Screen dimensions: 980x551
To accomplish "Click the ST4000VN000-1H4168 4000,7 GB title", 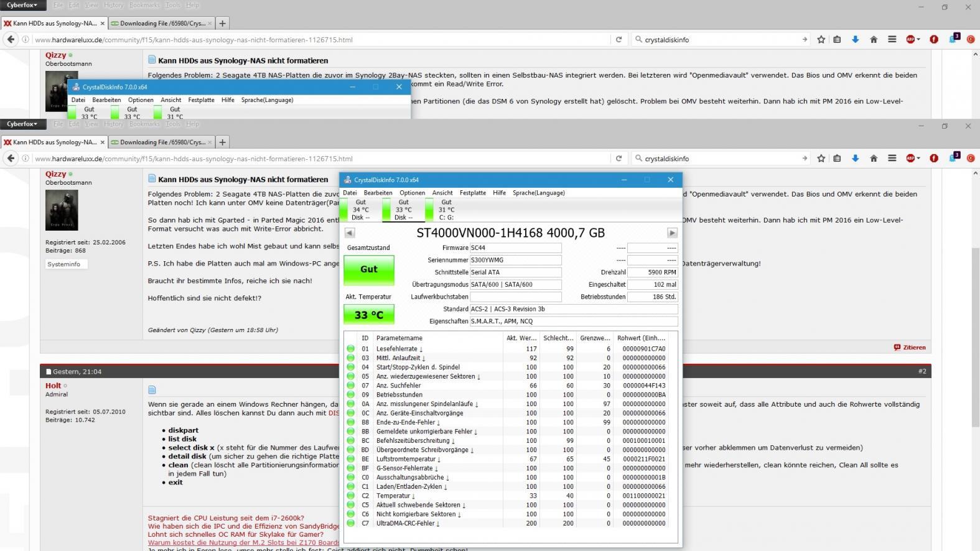I will pos(510,233).
